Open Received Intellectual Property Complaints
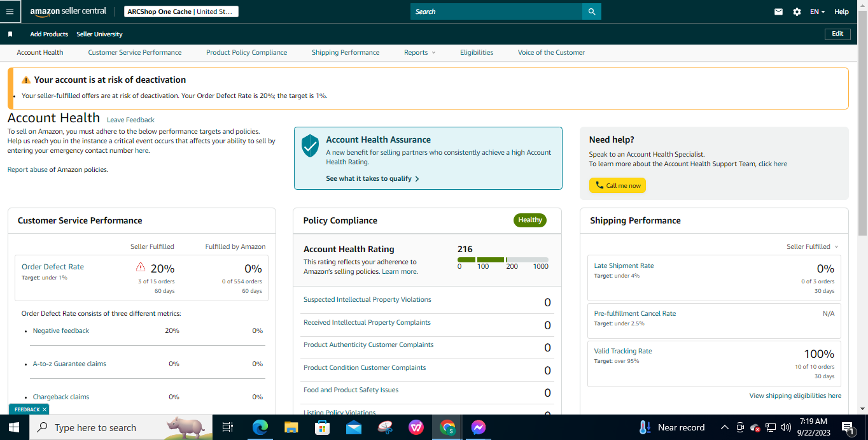868x440 pixels. coord(367,322)
